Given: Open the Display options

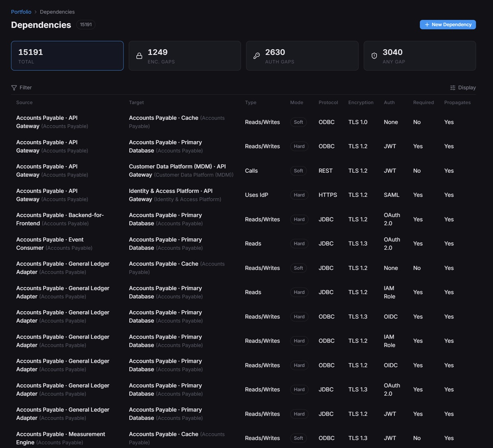Looking at the screenshot, I should click(463, 88).
